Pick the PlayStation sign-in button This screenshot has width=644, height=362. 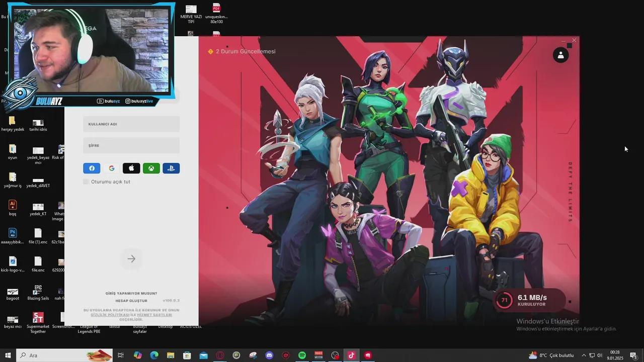[171, 168]
